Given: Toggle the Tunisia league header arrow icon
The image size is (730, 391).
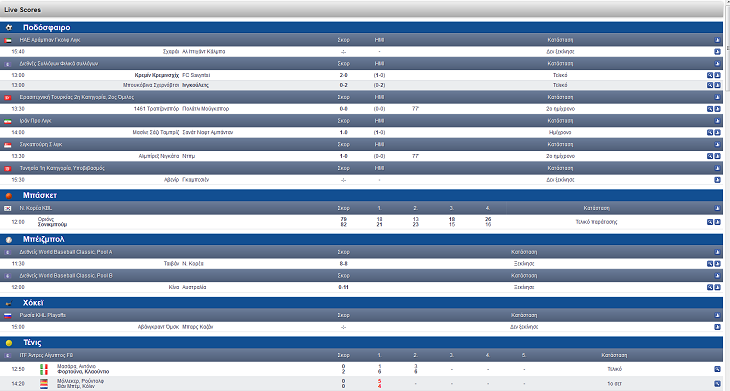Looking at the screenshot, I should (717, 169).
